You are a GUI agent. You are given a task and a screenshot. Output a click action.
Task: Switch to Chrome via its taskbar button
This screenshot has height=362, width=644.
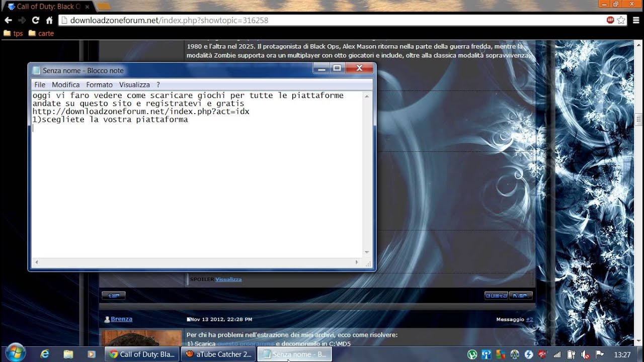[142, 354]
